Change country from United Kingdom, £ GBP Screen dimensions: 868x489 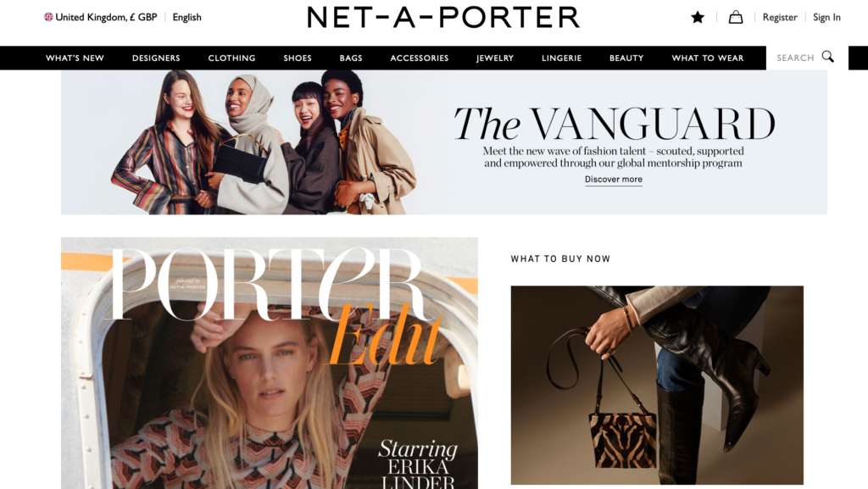tap(106, 17)
